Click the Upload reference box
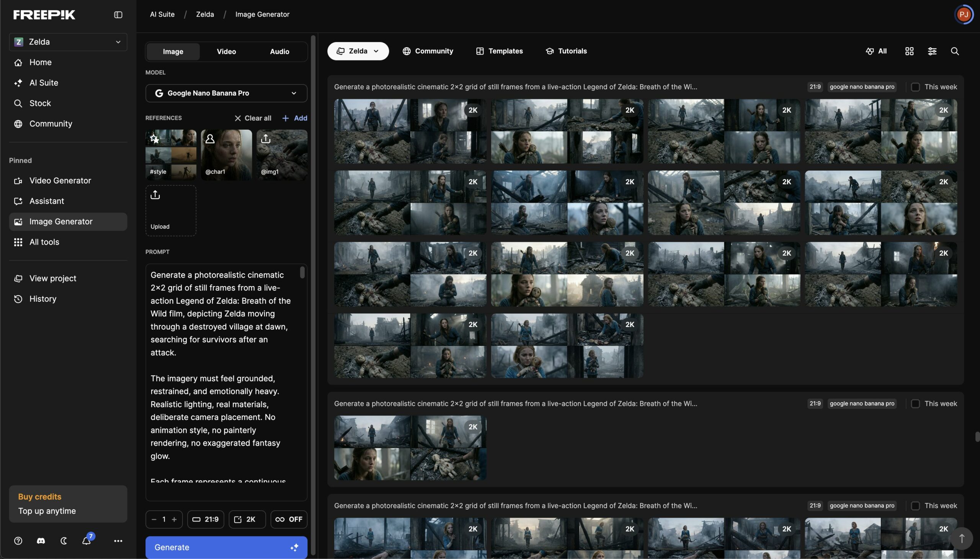 (171, 211)
